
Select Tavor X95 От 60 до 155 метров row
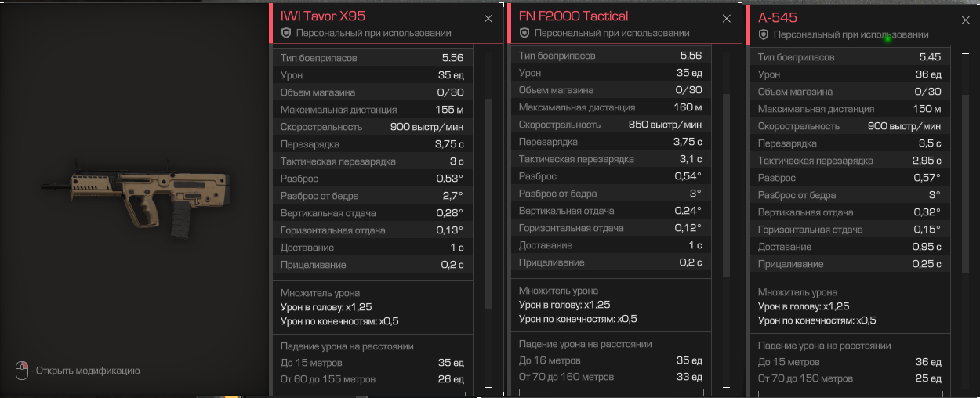372,379
